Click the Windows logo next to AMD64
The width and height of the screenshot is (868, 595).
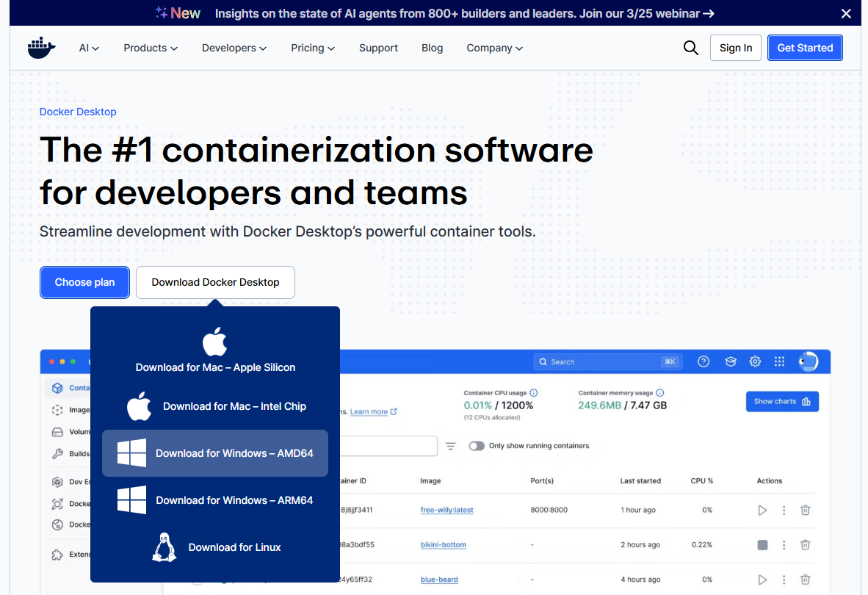[131, 452]
